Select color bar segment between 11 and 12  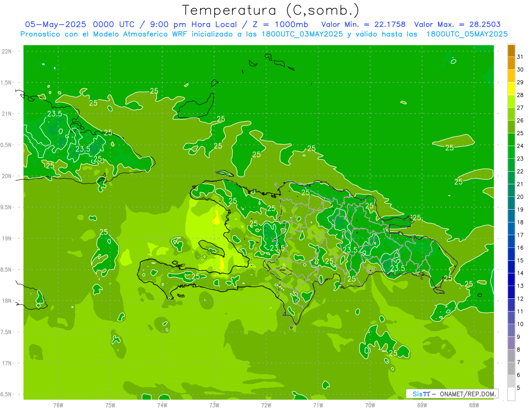511,305
